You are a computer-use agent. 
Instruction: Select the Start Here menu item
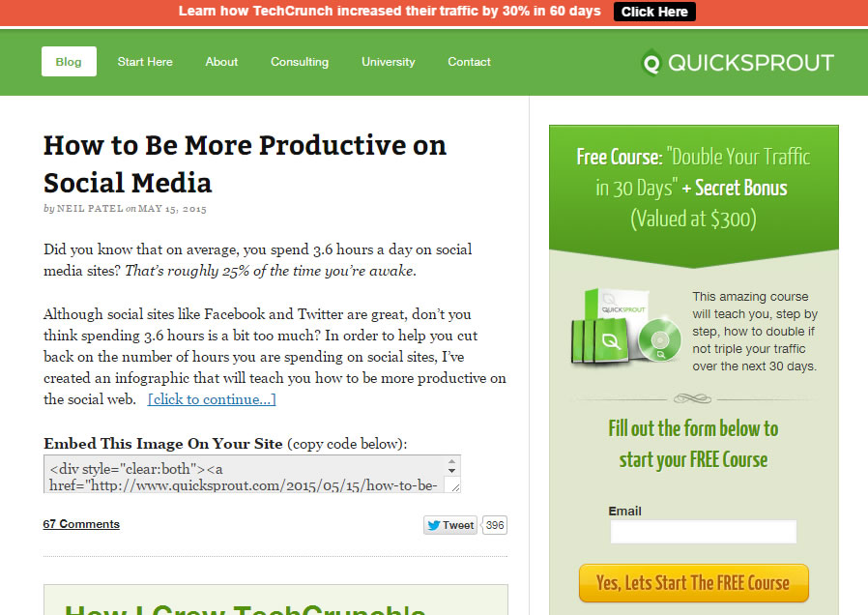(x=145, y=61)
